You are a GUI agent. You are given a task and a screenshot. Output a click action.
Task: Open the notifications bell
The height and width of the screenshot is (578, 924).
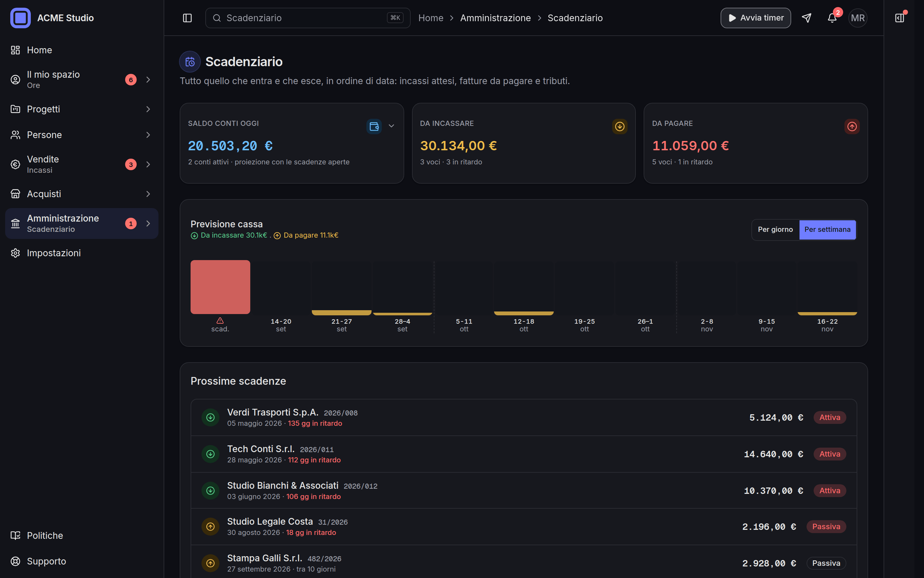point(832,18)
